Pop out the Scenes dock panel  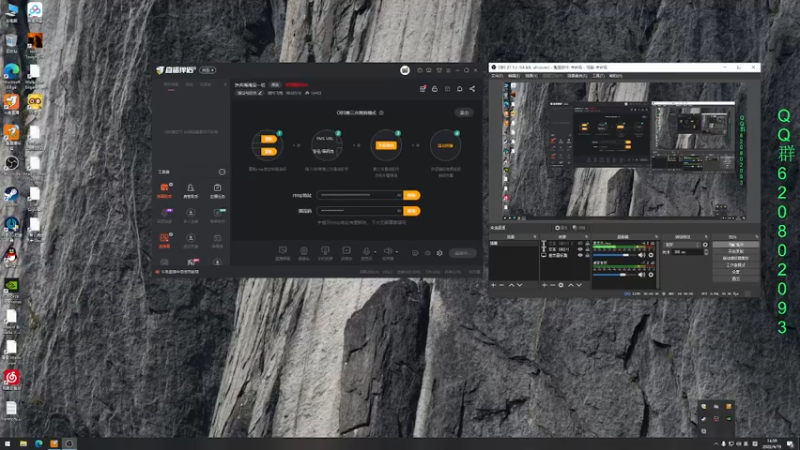[x=535, y=237]
